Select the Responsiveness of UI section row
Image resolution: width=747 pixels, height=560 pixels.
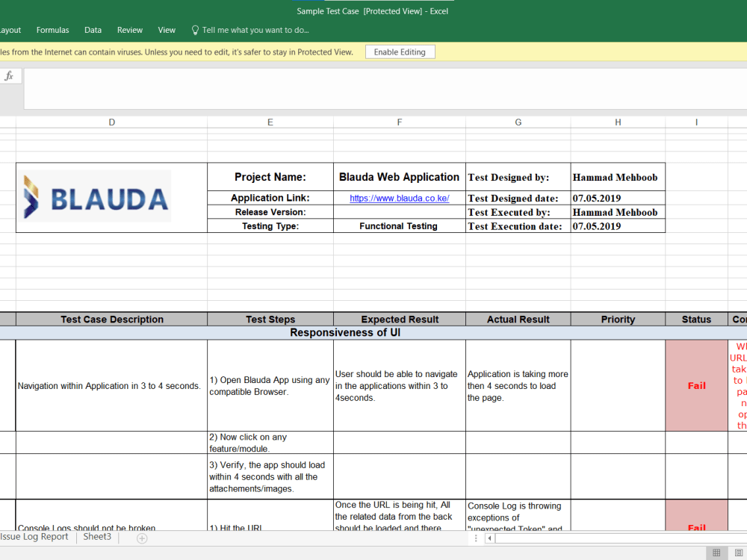click(x=373, y=332)
